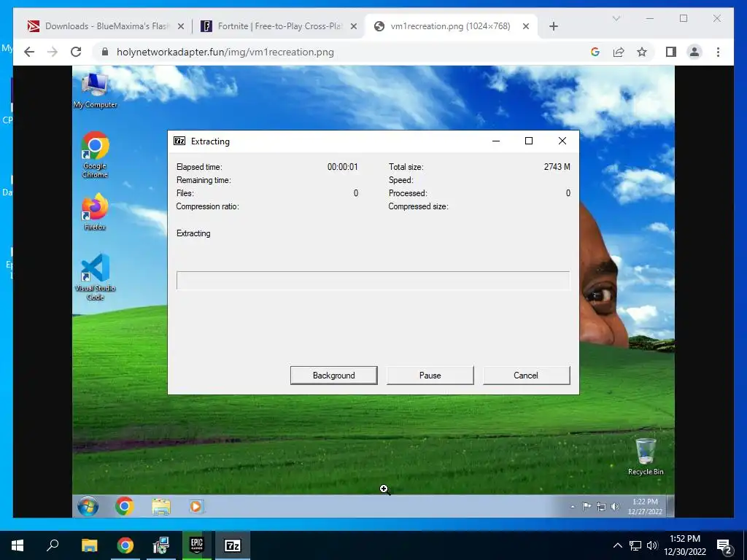Open the tab search chevron

(x=616, y=18)
